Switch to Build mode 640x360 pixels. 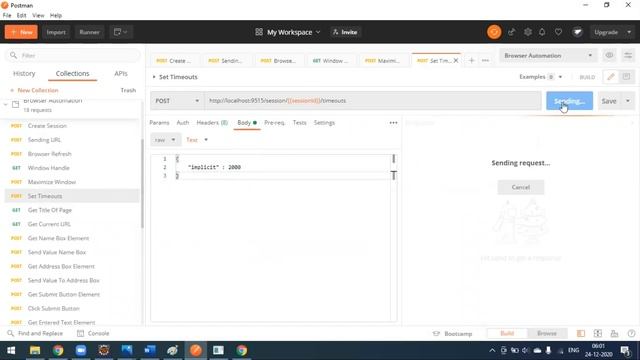(x=507, y=333)
